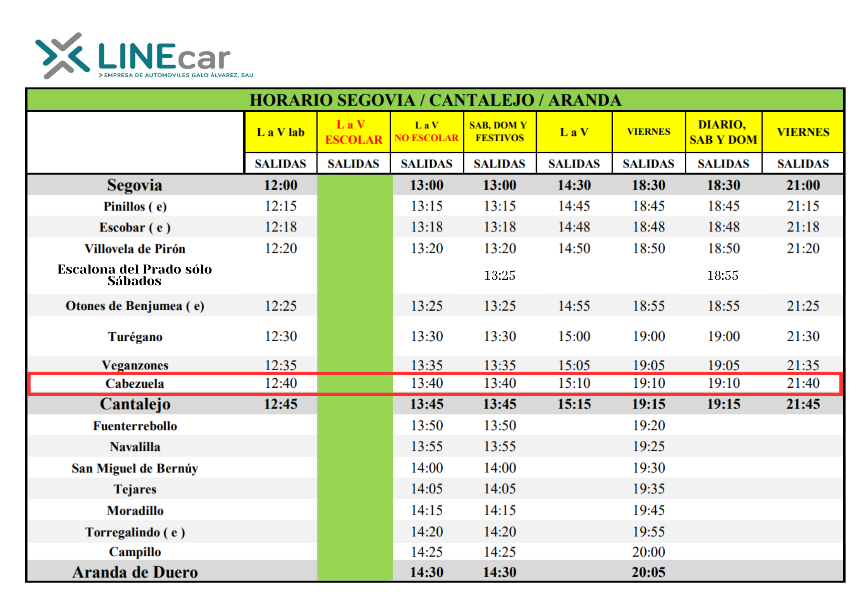Click the SAB, DOM Y FESTIVOS header
This screenshot has width=868, height=614.
point(500,132)
